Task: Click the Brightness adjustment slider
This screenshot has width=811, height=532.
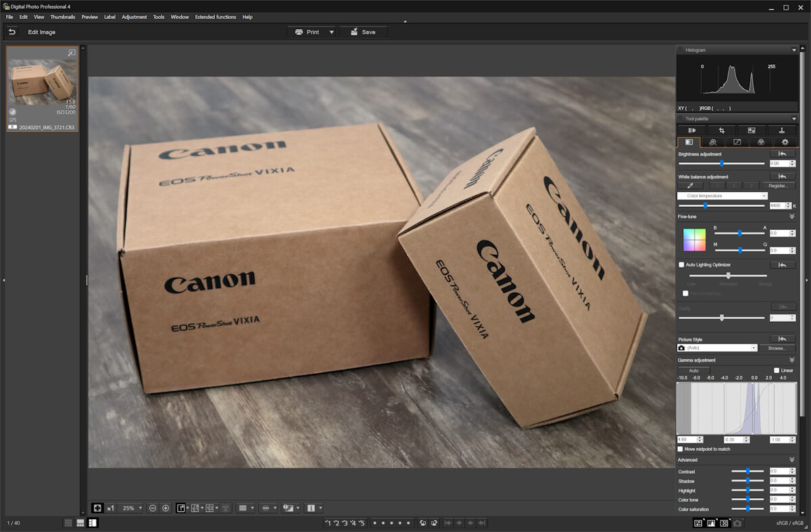Action: [x=722, y=163]
